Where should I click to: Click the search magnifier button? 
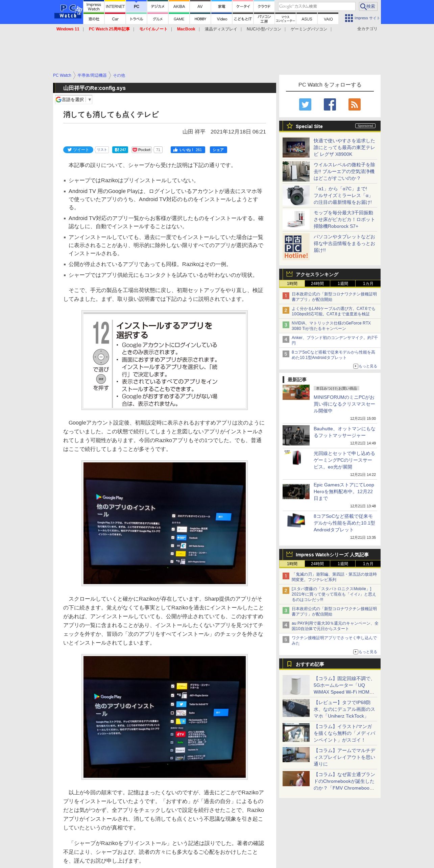tap(368, 6)
